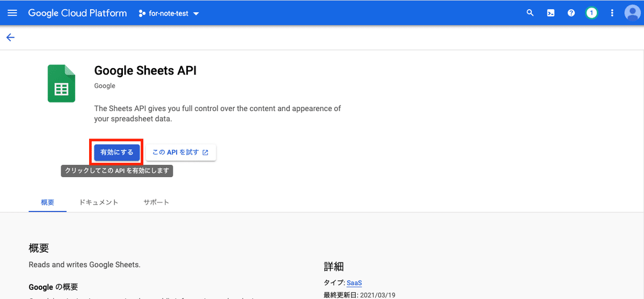Image resolution: width=644 pixels, height=299 pixels.
Task: Switch to the ドキュメント tab
Action: [x=99, y=202]
